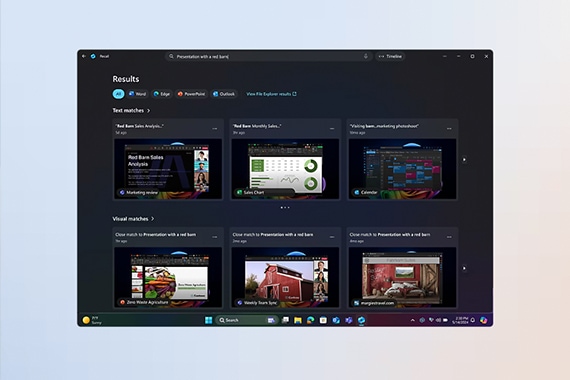The width and height of the screenshot is (570, 380).
Task: Open more options for the margiestravel.com card
Action: click(x=449, y=237)
